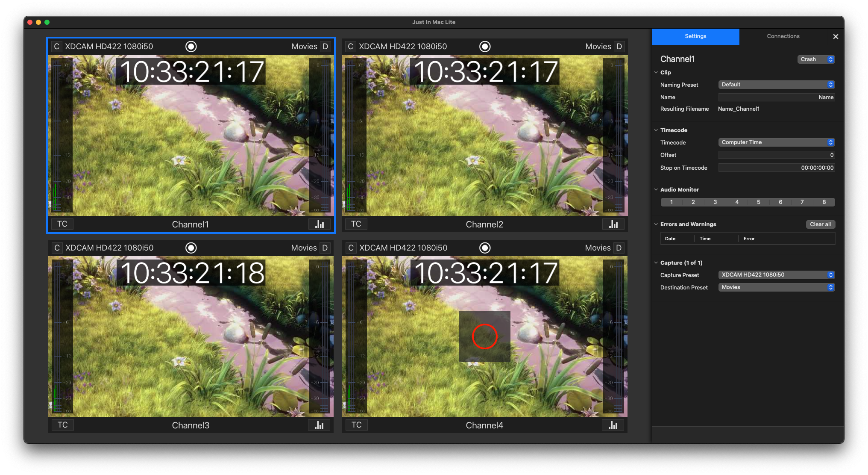Open Channel3 capture preset C icon
The height and width of the screenshot is (475, 868).
click(57, 248)
